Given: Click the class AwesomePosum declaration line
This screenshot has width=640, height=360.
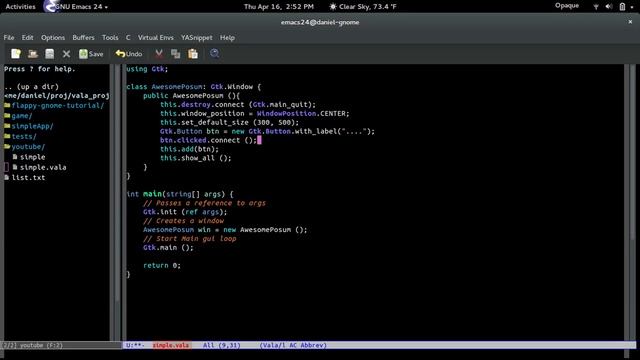Looking at the screenshot, I should [x=193, y=87].
